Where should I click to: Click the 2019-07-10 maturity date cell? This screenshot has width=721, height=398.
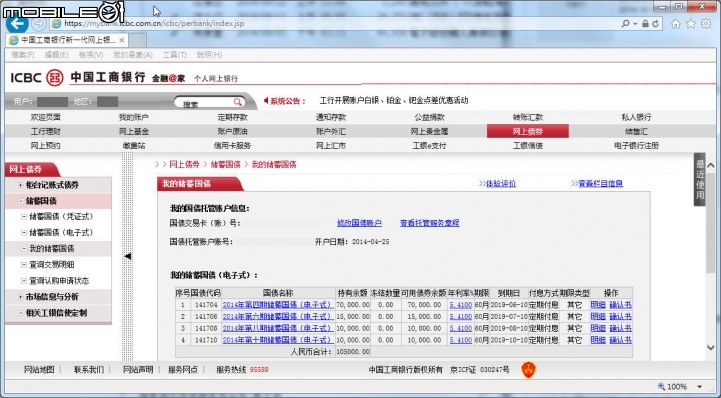click(x=509, y=317)
